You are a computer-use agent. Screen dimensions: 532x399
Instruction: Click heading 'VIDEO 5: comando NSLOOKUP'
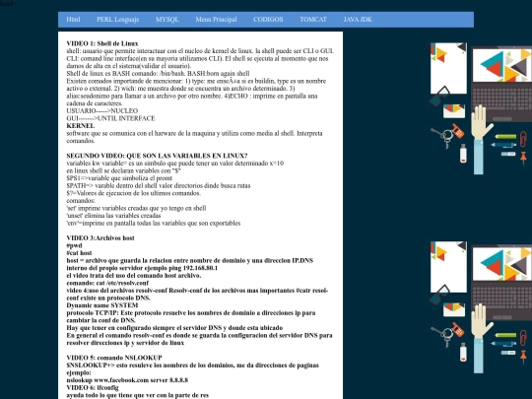[114, 358]
